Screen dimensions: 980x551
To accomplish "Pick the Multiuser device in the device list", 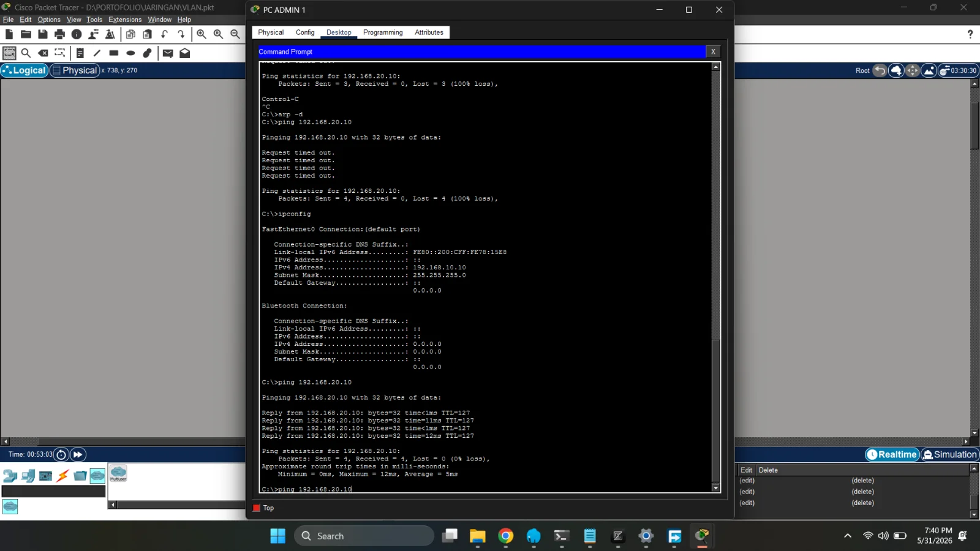I will point(118,473).
